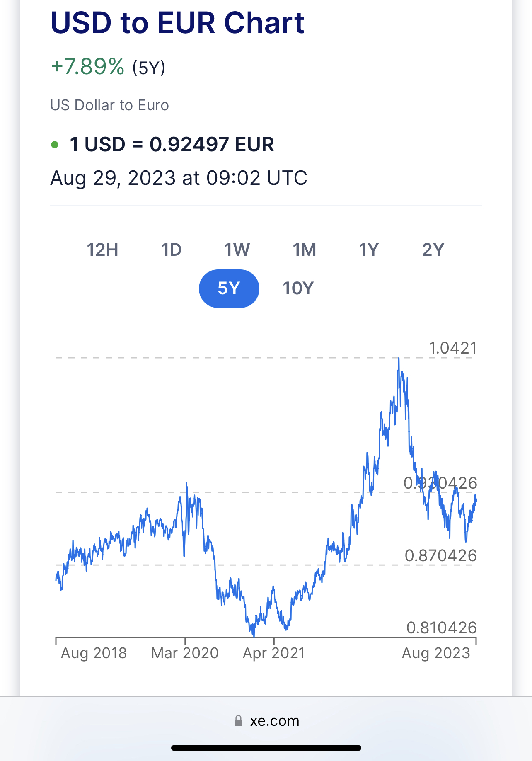Tap the lock icon beside xe.com

point(238,721)
